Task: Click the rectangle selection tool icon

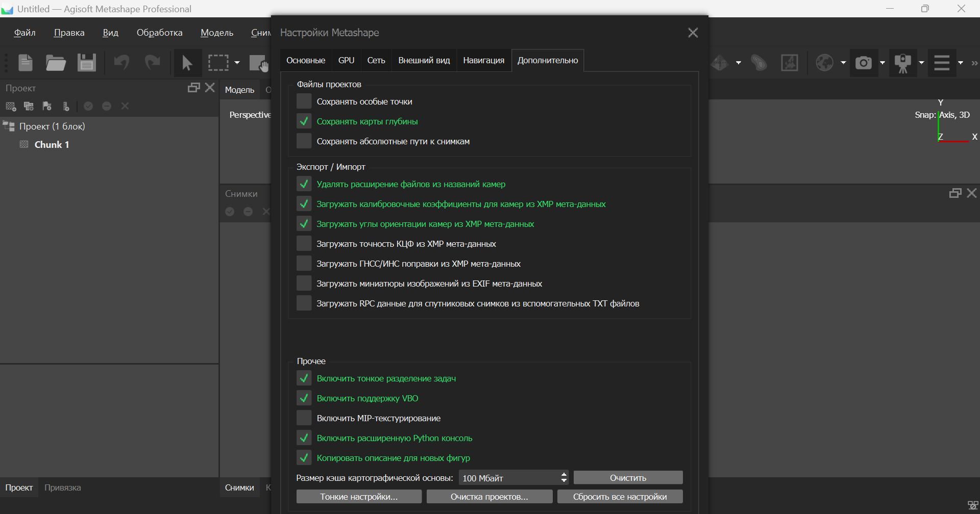Action: pos(218,63)
